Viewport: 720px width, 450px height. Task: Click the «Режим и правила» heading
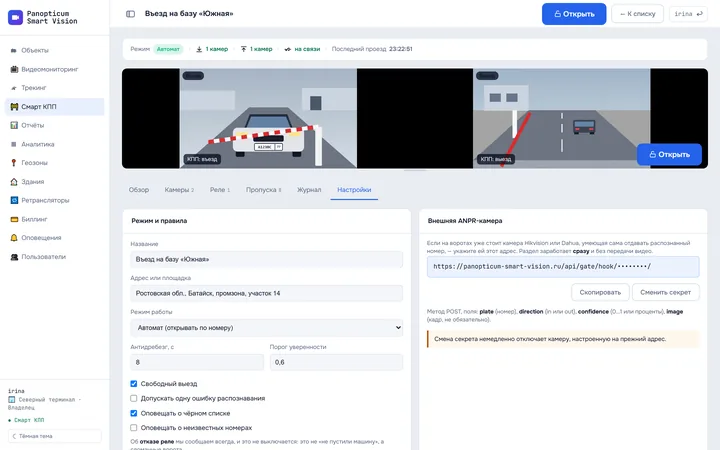(159, 221)
